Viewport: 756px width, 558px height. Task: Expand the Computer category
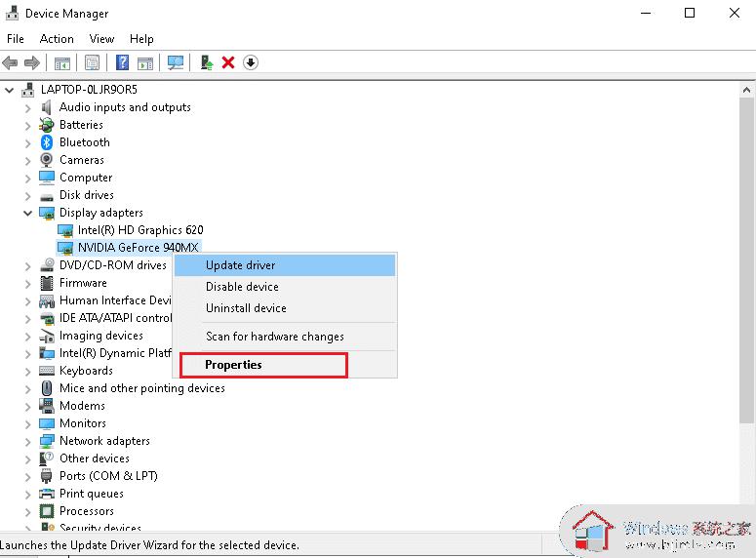point(28,179)
